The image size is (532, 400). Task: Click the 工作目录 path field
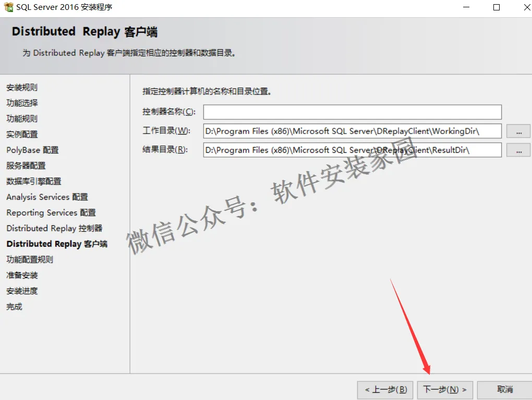click(352, 131)
